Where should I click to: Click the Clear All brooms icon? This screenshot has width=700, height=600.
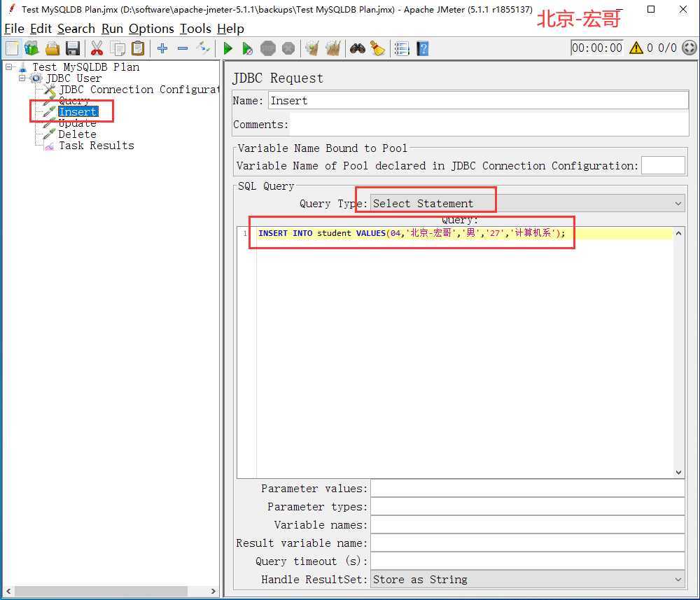333,48
